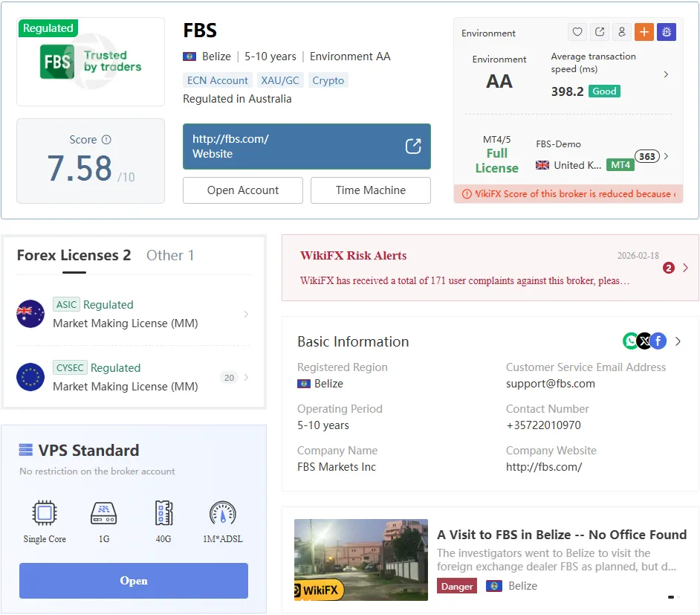Click the FBS Trusted by traders logo
Viewport: 700px width, 615px height.
pos(91,62)
